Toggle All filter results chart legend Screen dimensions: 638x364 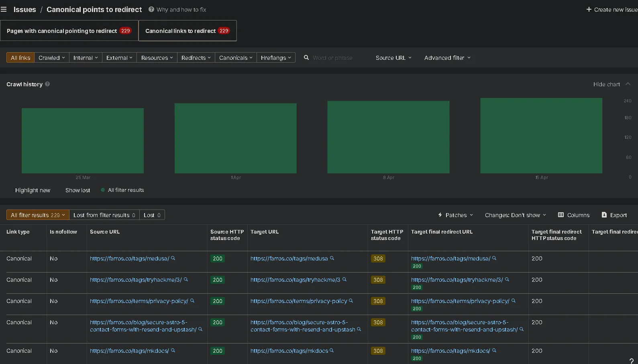[122, 190]
